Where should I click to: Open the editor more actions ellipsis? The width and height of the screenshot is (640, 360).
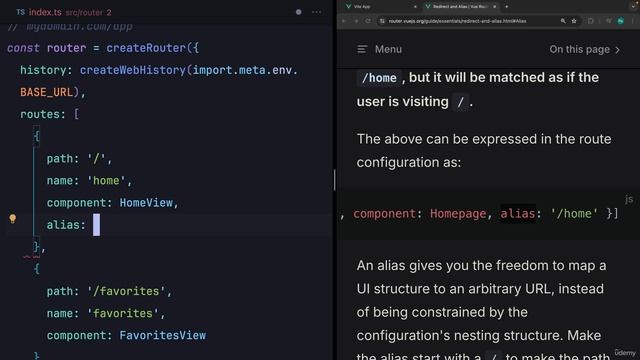[316, 12]
